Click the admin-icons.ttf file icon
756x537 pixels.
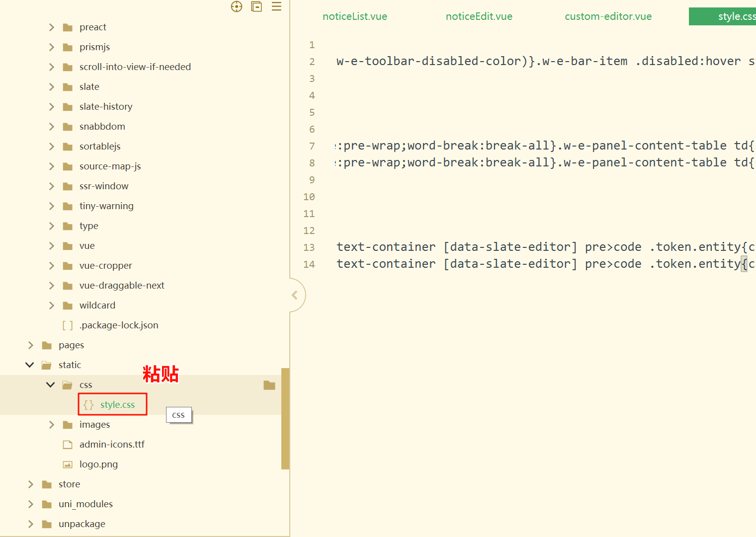click(x=68, y=445)
